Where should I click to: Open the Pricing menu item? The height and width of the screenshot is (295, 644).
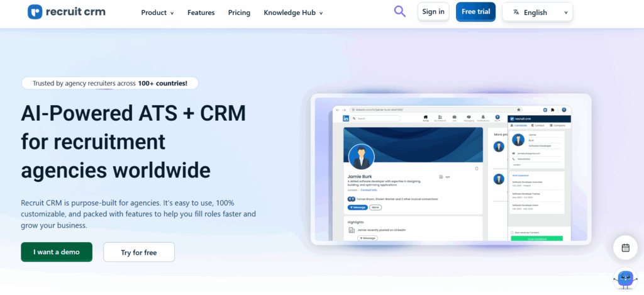click(239, 13)
